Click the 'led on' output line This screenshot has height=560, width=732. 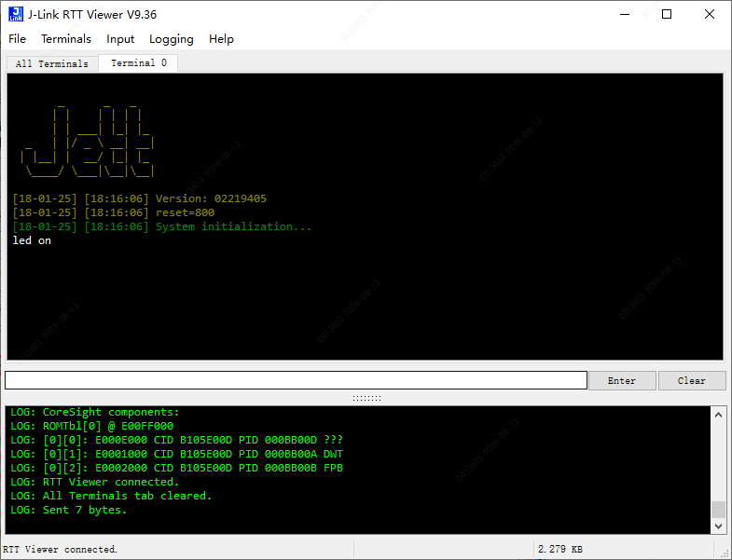tap(32, 240)
